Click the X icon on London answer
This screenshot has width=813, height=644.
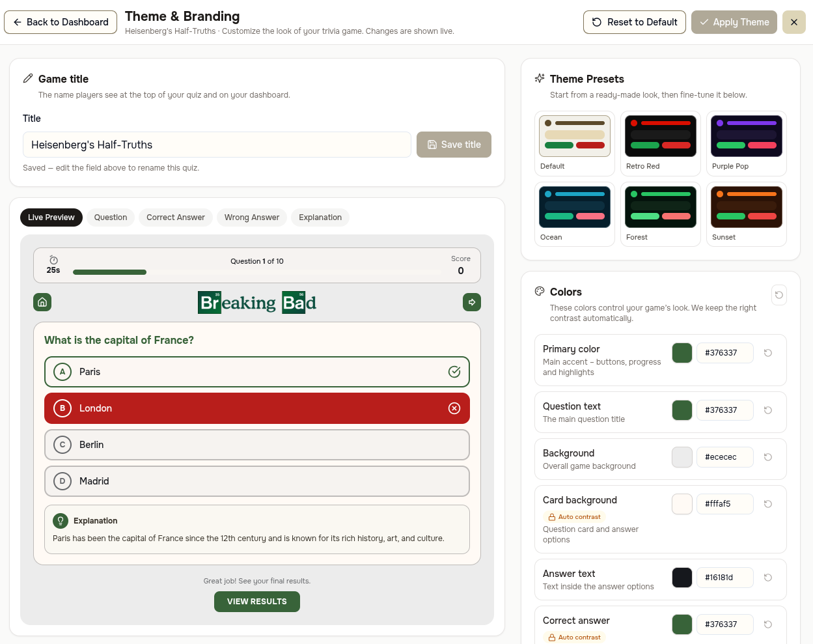tap(454, 408)
